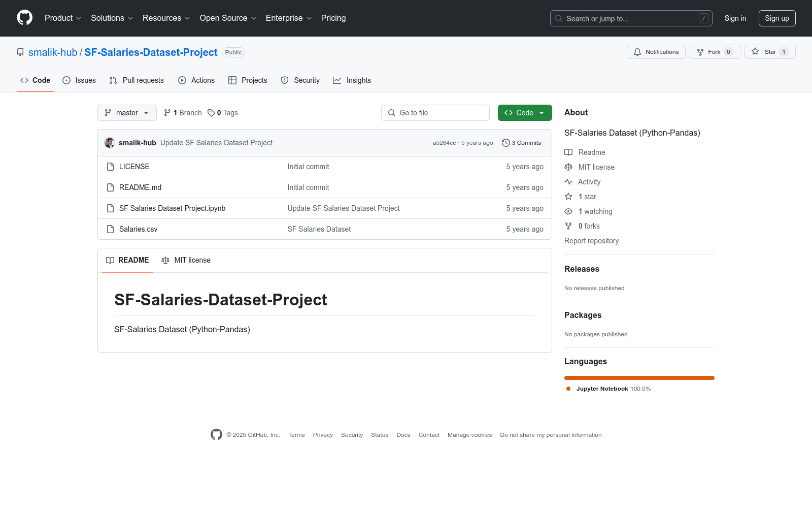Click the search icon in the top search bar
812x508 pixels.
(x=559, y=18)
